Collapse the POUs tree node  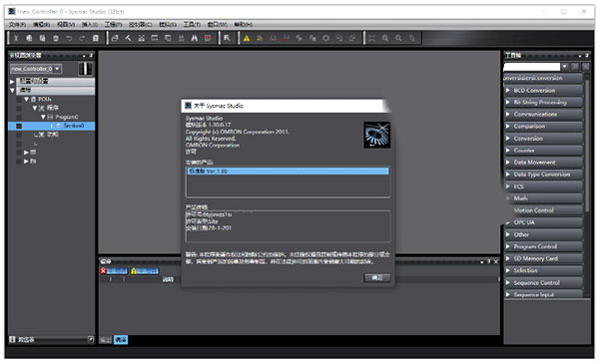pos(26,99)
